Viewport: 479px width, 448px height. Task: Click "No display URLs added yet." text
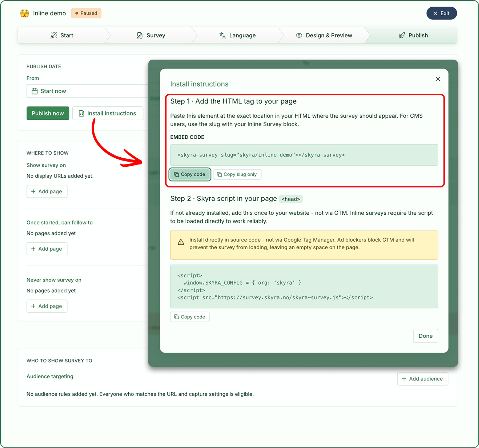click(60, 176)
